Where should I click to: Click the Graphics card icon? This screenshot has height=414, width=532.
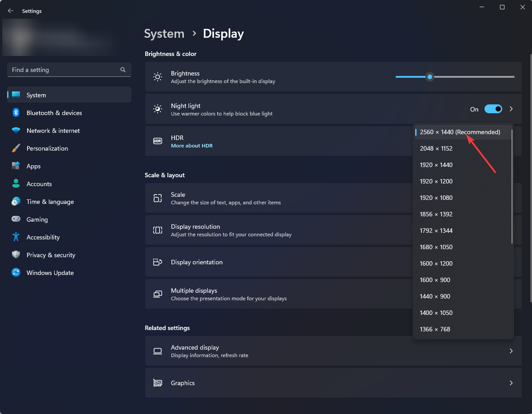158,383
